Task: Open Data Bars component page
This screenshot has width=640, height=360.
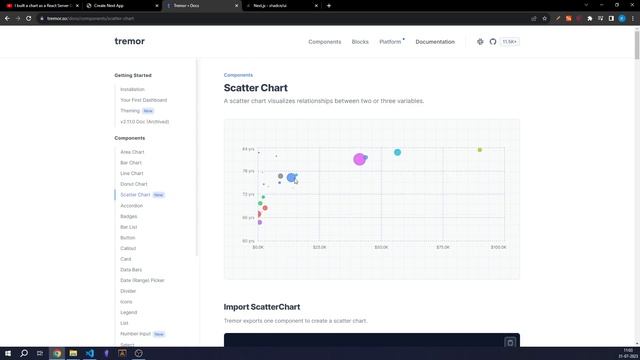Action: point(131,270)
